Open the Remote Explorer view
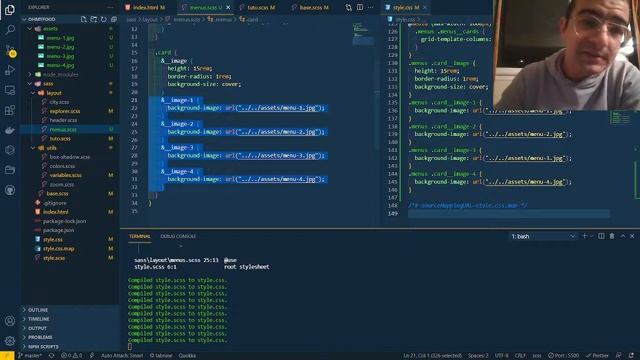This screenshot has height=360, width=640. point(10,90)
